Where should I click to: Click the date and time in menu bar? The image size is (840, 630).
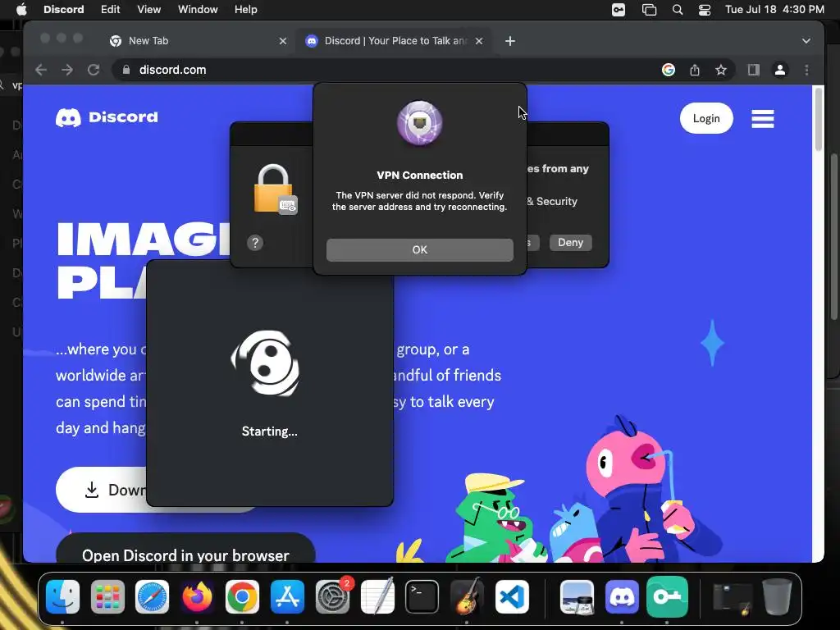[x=774, y=10]
